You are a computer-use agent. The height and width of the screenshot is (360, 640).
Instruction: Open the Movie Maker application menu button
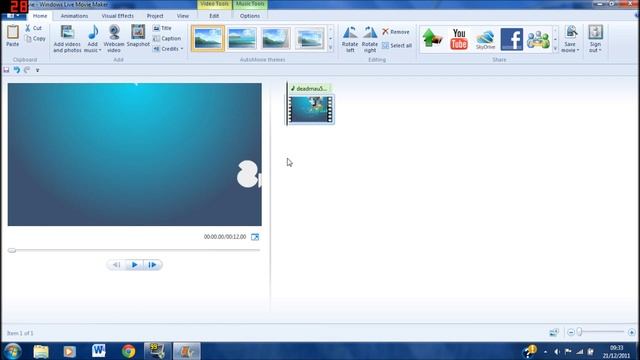click(13, 16)
